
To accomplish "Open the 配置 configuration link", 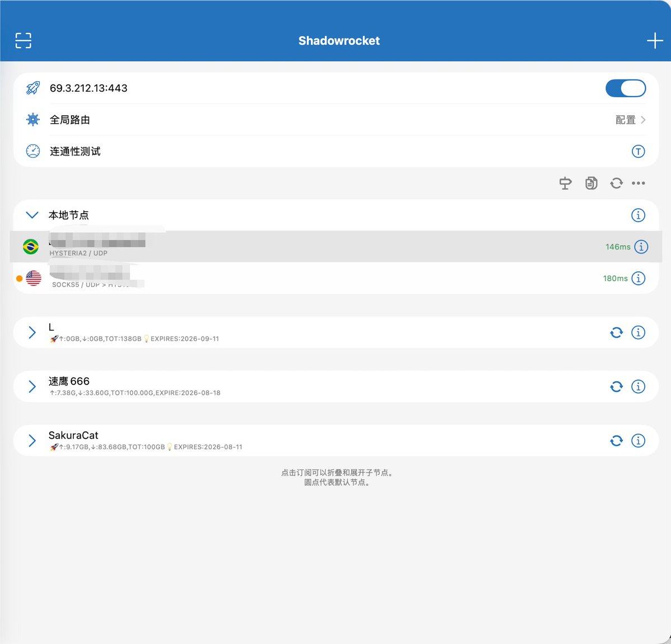I will pos(626,120).
